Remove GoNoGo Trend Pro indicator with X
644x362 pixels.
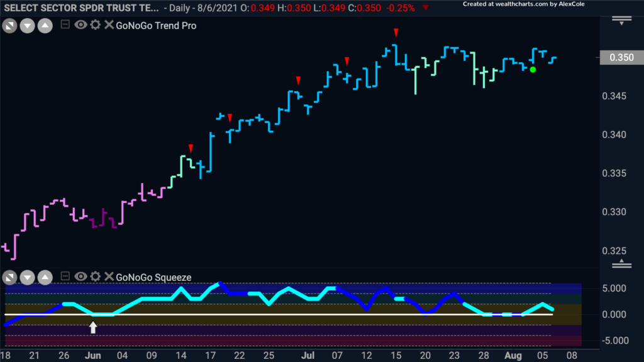(109, 25)
